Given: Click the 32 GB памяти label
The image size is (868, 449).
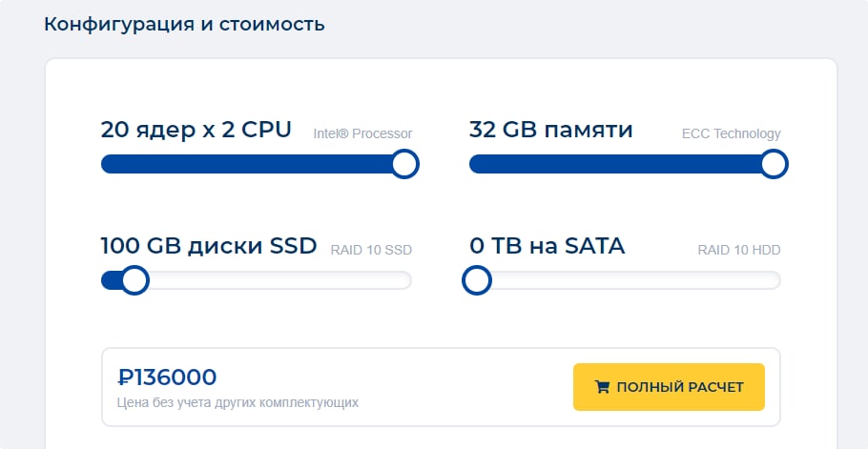Looking at the screenshot, I should pos(551,130).
